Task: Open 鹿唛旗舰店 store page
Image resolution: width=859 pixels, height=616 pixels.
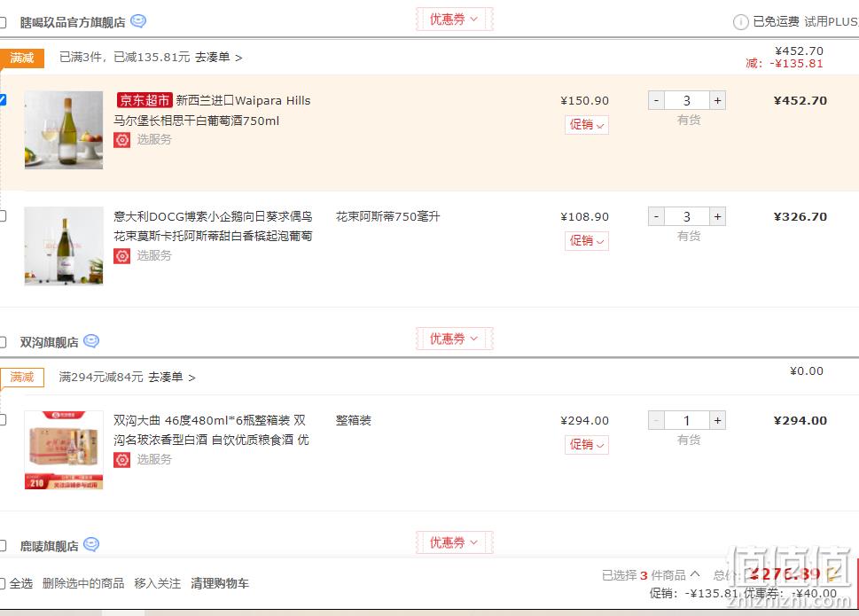Action: pyautogui.click(x=50, y=546)
